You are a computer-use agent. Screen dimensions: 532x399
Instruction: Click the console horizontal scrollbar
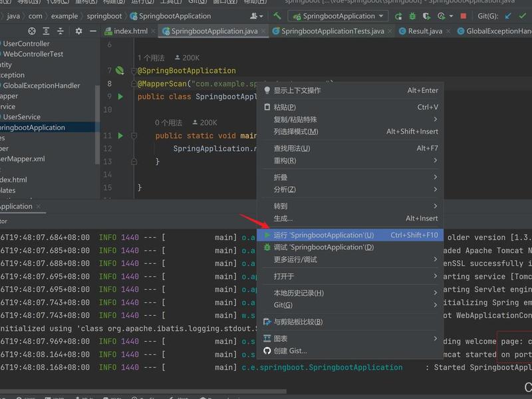(x=143, y=391)
